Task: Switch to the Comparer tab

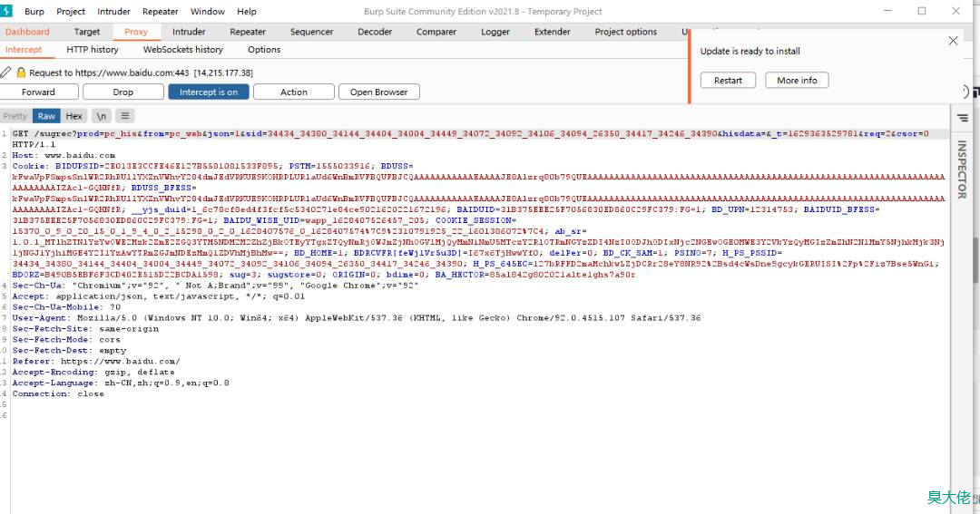Action: (436, 32)
